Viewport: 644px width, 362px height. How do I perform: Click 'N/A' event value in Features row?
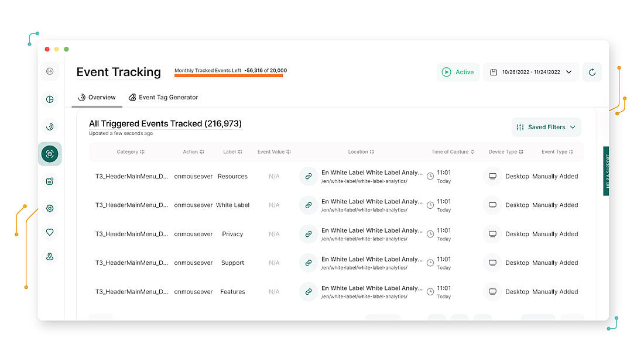tap(274, 292)
